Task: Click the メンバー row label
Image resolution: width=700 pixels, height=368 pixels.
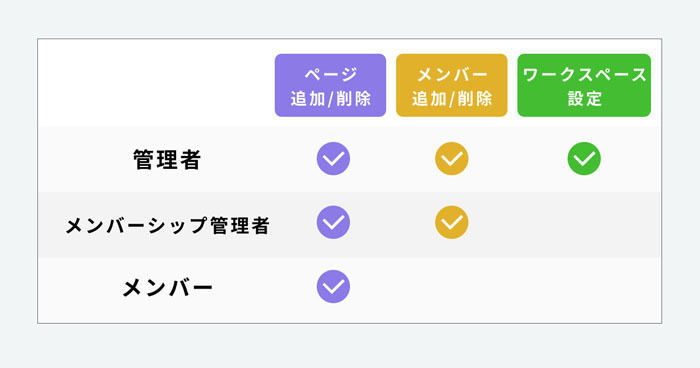Action: coord(167,288)
